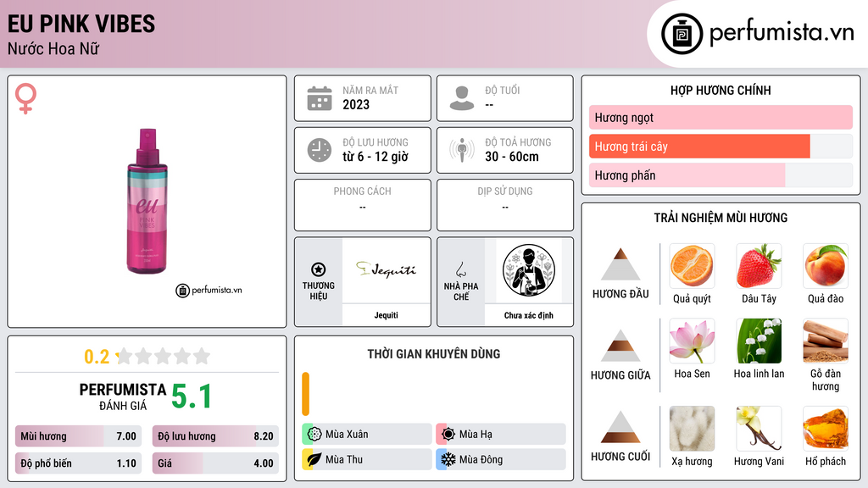Screen dimensions: 868x488
Task: Click the pink female gender symbol
Action: click(x=25, y=98)
